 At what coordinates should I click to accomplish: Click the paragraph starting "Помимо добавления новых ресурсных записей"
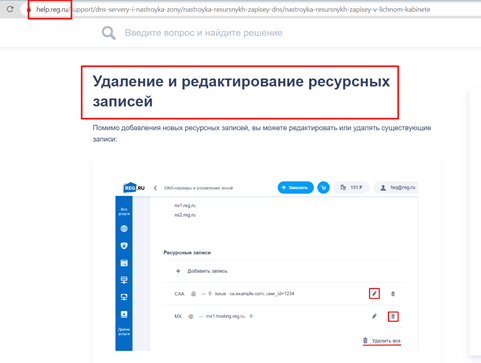pyautogui.click(x=262, y=133)
